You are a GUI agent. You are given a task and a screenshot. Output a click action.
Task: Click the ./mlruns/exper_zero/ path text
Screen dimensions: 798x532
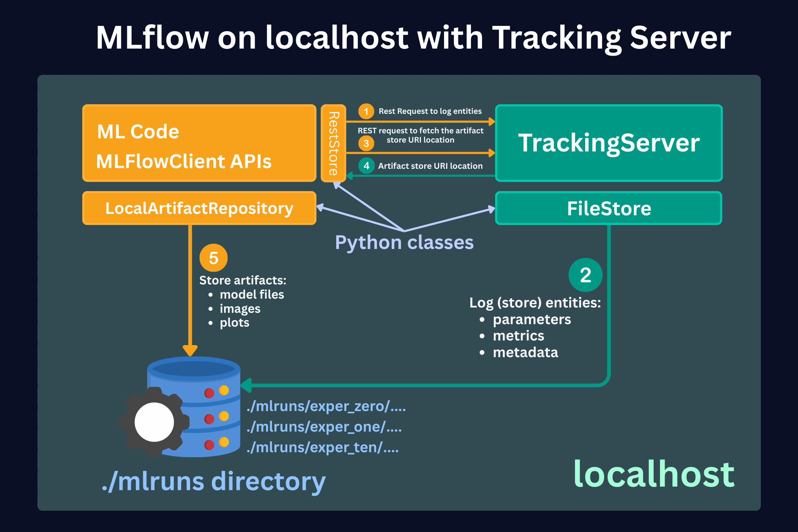[326, 406]
